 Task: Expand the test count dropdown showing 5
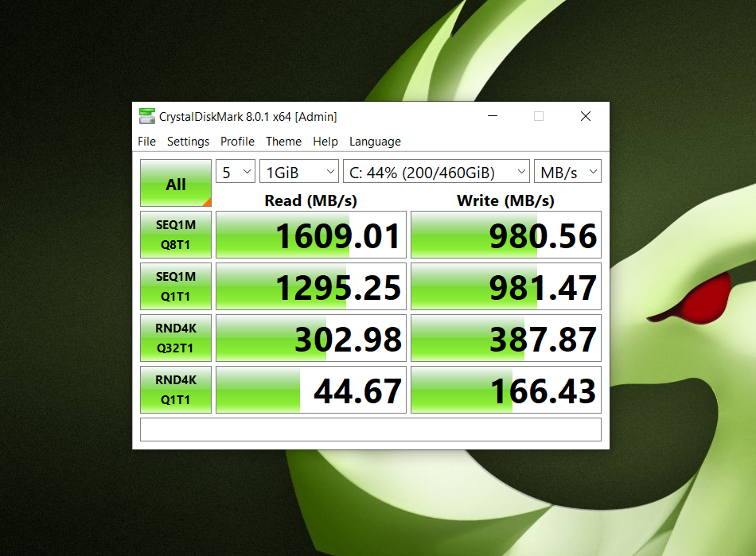click(x=236, y=172)
